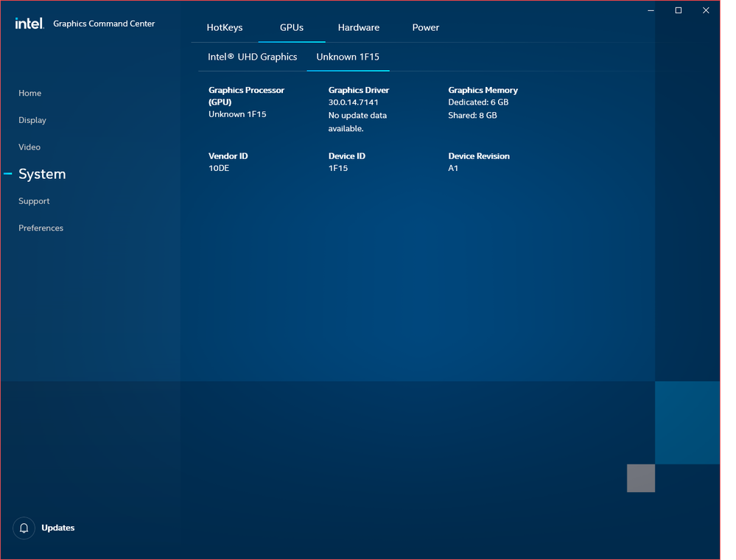Click the Vendor ID value 10DE
The image size is (736, 560).
[219, 168]
